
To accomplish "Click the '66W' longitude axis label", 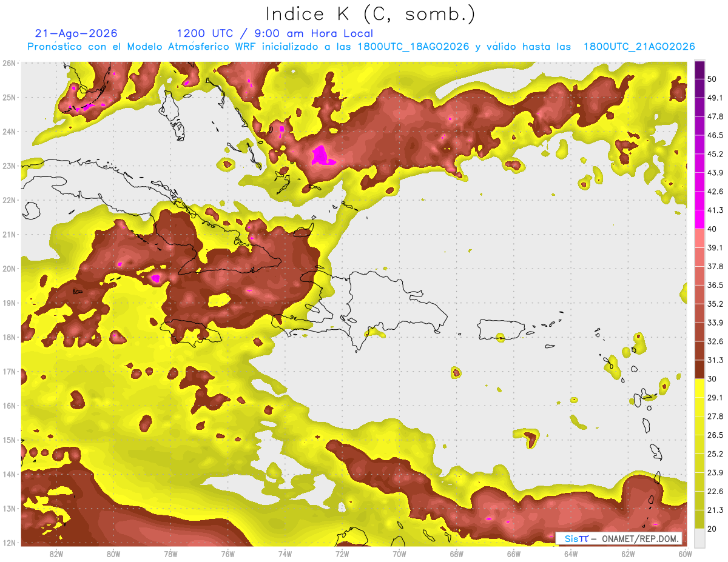I will click(x=514, y=554).
